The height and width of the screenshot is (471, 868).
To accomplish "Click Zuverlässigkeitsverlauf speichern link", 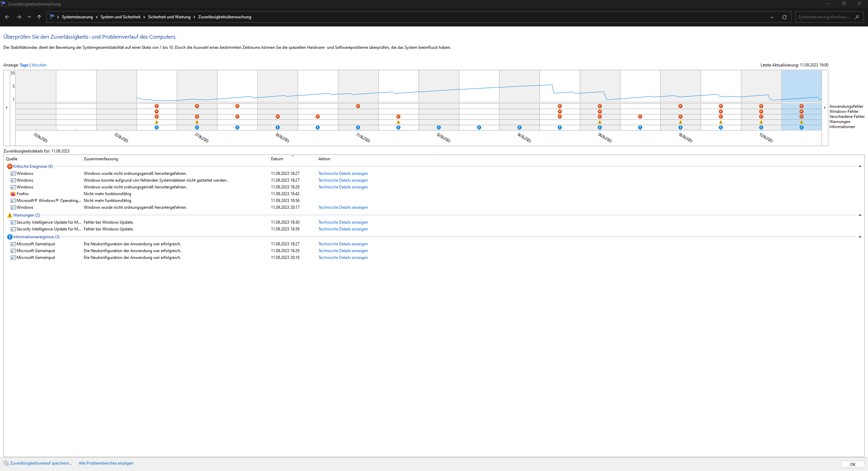I will tap(41, 463).
